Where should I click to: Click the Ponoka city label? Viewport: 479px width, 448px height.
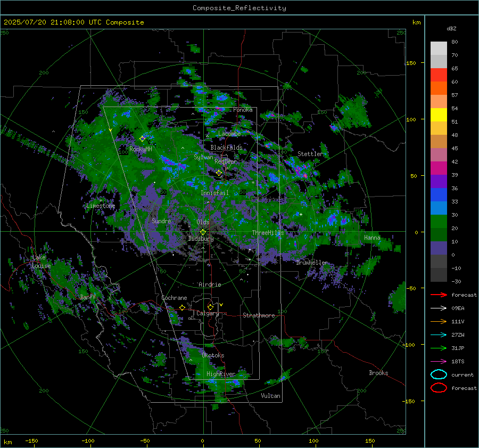(243, 110)
